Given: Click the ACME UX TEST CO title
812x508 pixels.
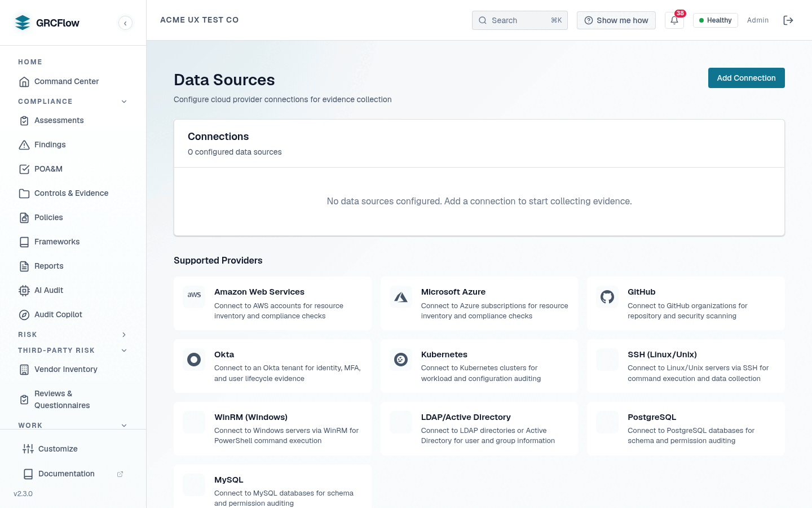Looking at the screenshot, I should coord(200,20).
